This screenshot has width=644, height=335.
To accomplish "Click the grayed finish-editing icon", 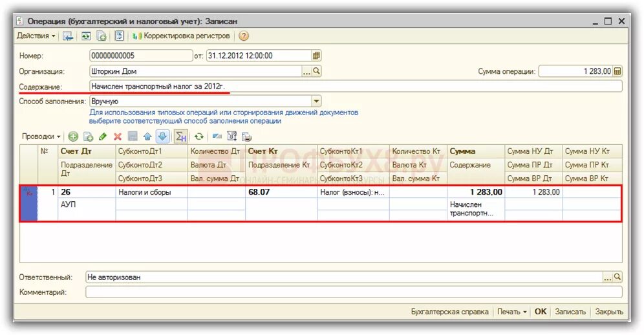I will [133, 136].
